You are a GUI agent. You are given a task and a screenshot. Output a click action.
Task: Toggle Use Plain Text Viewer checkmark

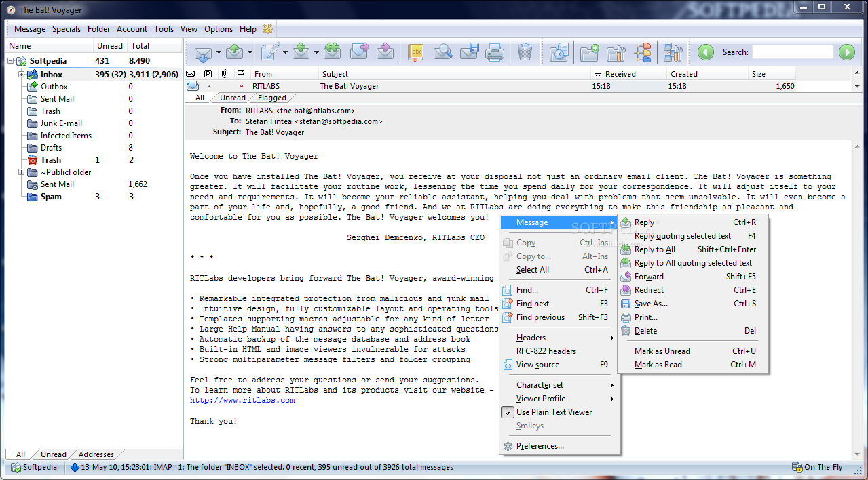pos(507,412)
